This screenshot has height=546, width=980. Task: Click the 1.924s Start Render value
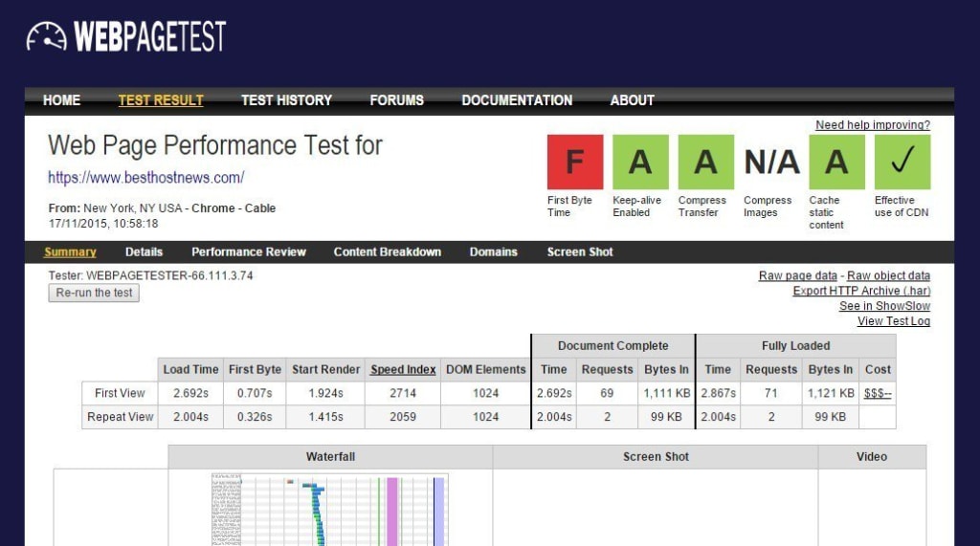[325, 394]
